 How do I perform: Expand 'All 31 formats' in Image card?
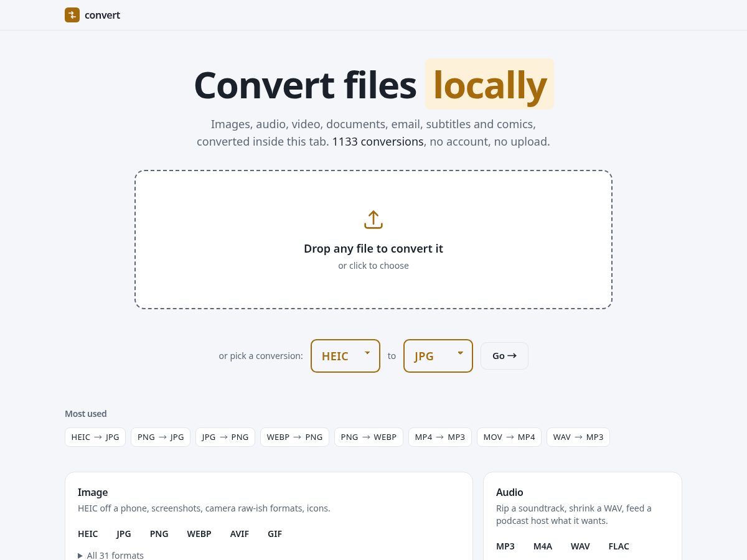click(x=111, y=555)
